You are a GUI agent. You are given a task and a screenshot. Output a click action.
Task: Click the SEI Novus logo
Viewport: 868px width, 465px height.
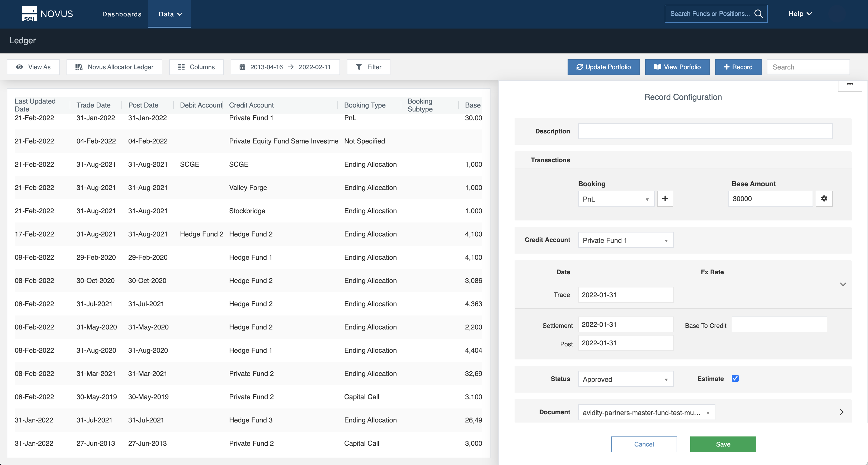(47, 14)
